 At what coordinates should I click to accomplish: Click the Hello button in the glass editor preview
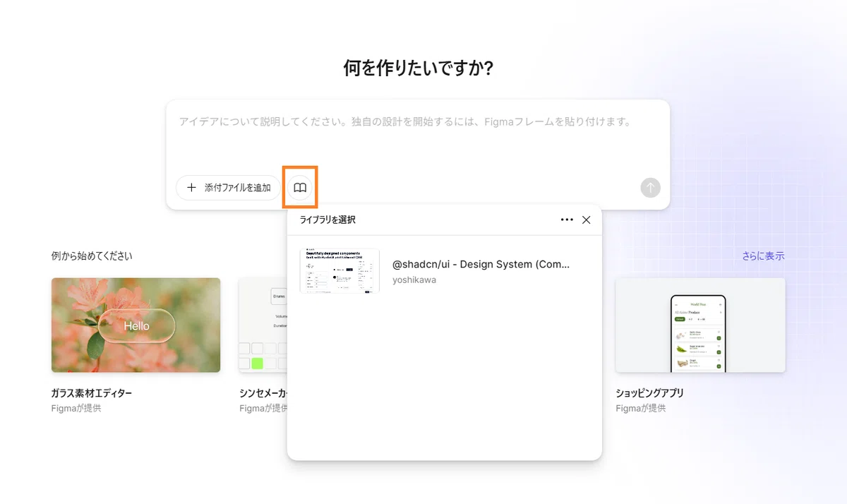(x=136, y=325)
